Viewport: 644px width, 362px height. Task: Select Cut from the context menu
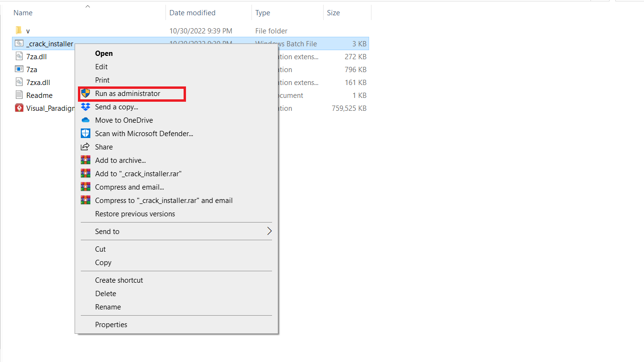[x=176, y=249]
